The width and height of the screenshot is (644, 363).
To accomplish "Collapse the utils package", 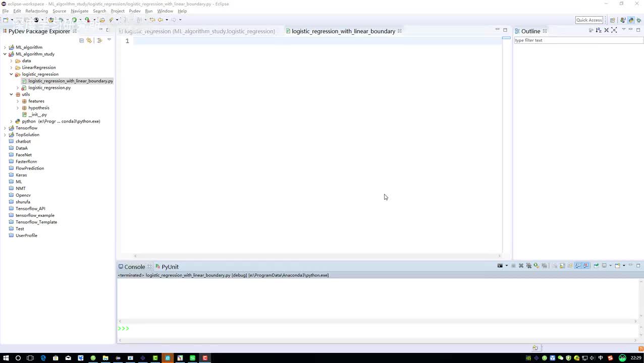I will point(11,94).
